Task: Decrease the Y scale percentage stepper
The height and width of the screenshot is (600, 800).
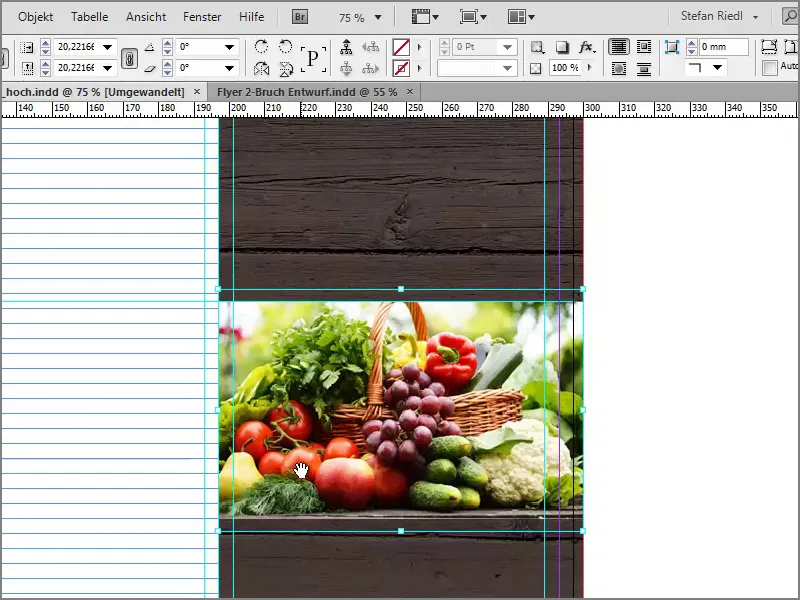Action: pyautogui.click(x=45, y=71)
